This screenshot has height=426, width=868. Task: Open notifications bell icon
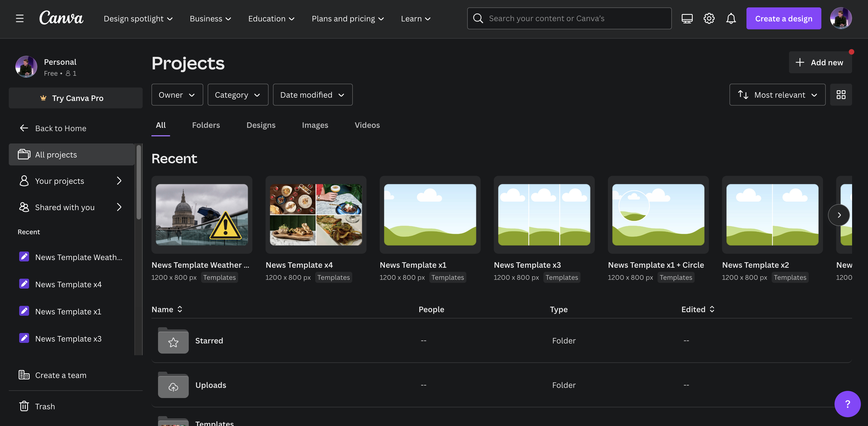pos(731,19)
